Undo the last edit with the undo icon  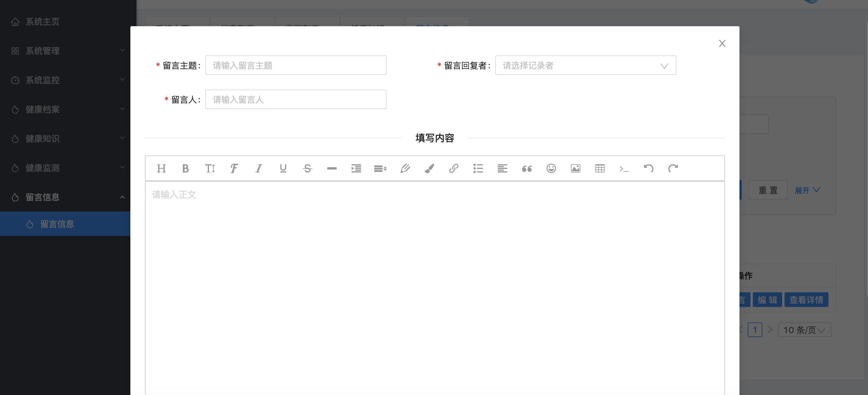[x=649, y=168]
